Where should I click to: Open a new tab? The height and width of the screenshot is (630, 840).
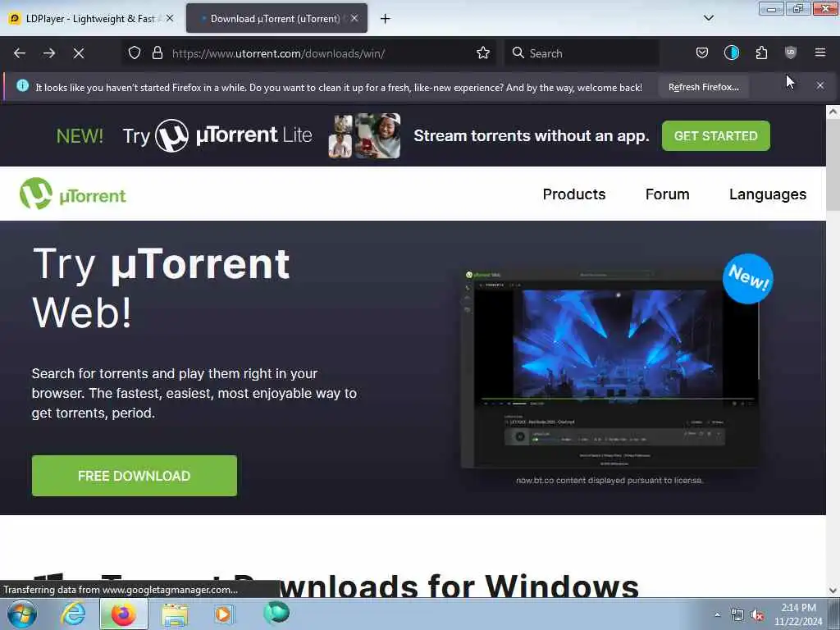tap(386, 19)
